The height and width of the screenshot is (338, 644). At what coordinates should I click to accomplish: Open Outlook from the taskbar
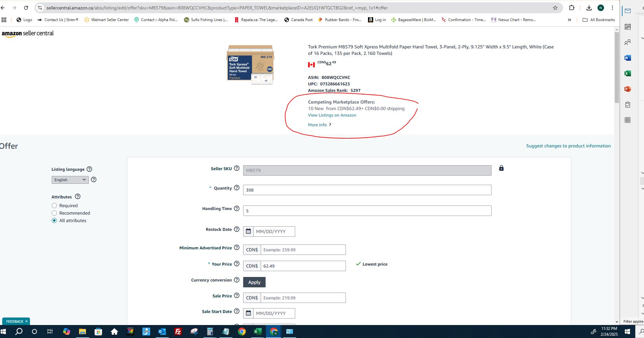click(x=162, y=332)
